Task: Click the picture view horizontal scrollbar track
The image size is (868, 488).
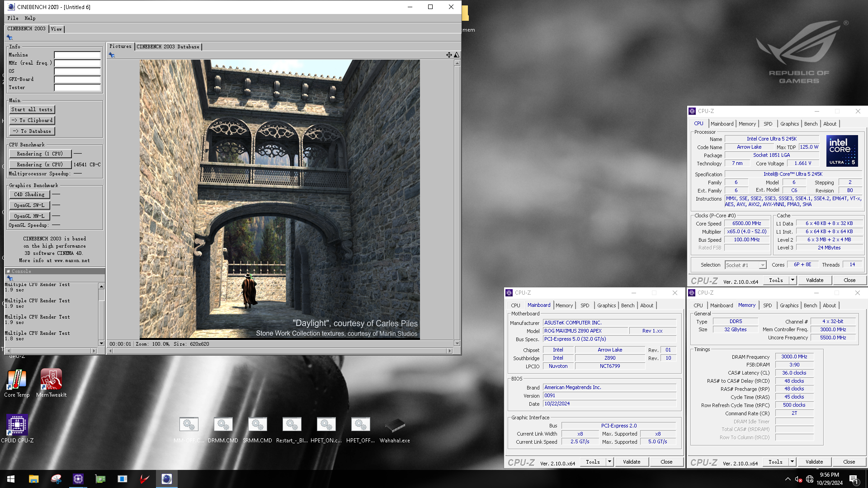Action: click(279, 351)
